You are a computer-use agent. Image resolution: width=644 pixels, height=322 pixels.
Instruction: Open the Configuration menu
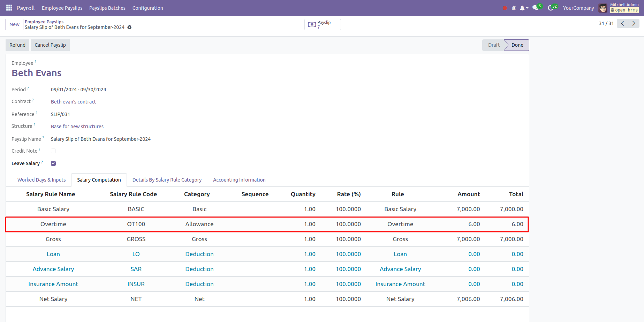click(147, 8)
